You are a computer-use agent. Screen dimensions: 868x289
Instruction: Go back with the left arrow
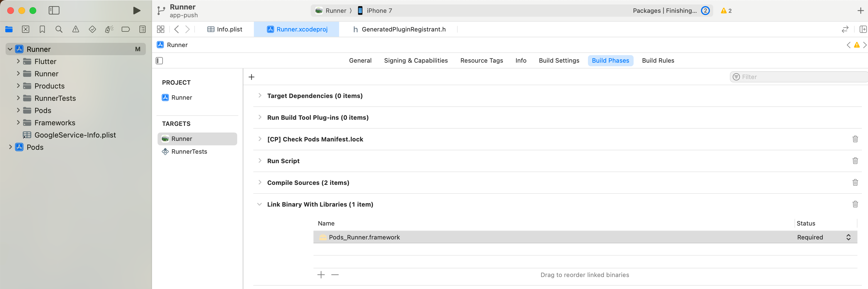pos(176,29)
